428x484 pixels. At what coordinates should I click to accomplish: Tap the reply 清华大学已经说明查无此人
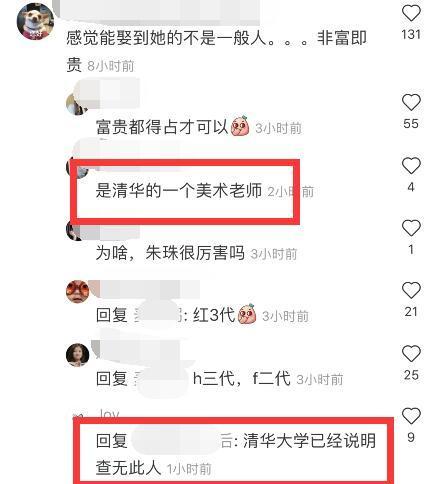[x=236, y=454]
